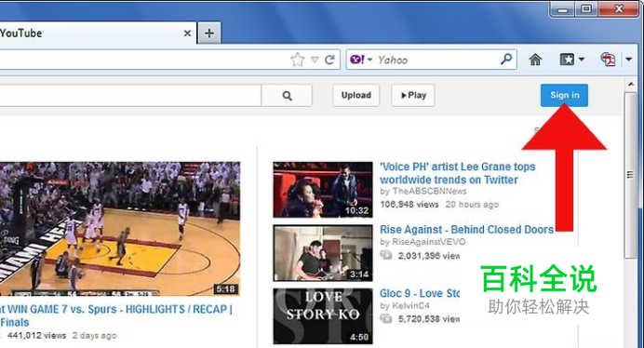
Task: Reload the page with the refresh icon
Action: pos(329,60)
